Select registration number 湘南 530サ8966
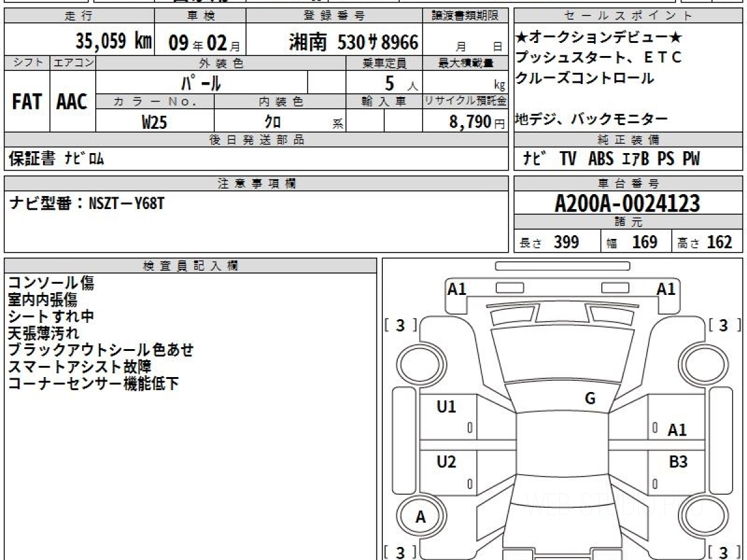Image resolution: width=747 pixels, height=560 pixels. coord(354,42)
